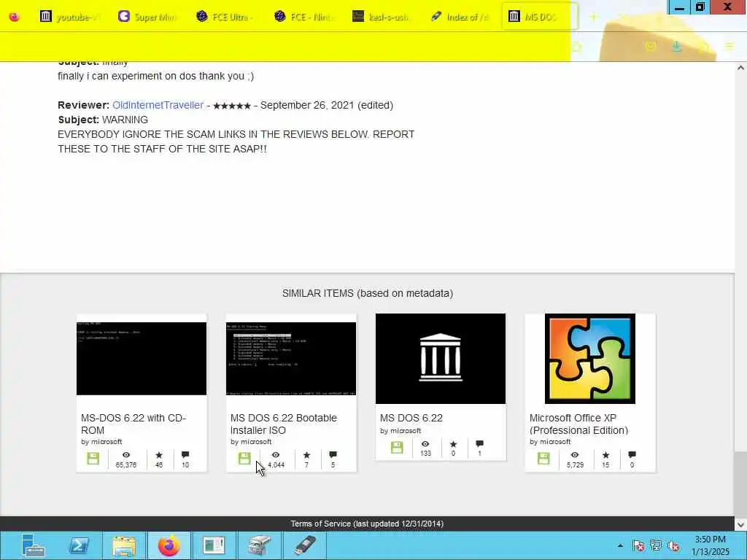Open the USB flash drive tool in taskbar
This screenshot has width=747, height=560.
point(305,545)
